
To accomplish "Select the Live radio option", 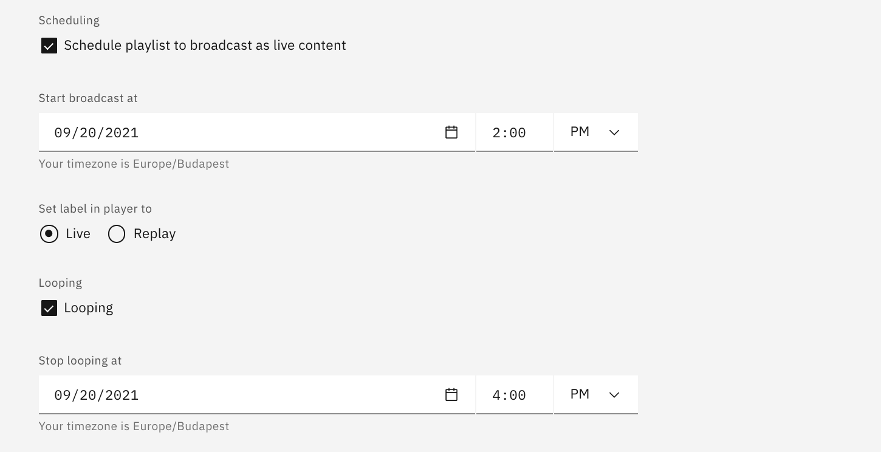I will click(x=49, y=234).
